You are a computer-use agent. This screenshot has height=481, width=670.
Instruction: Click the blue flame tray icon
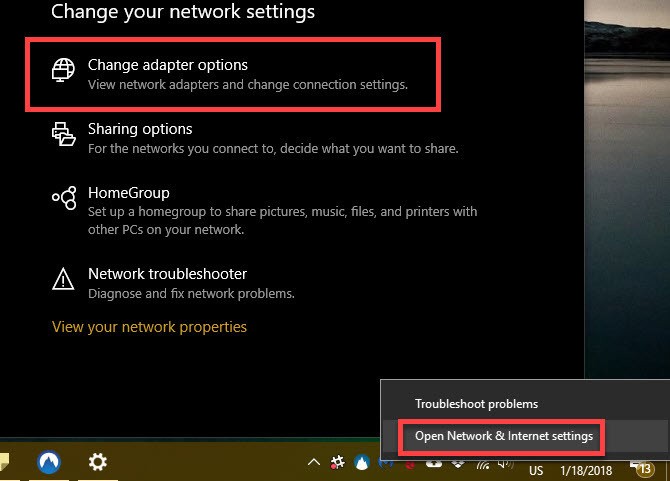(x=361, y=462)
